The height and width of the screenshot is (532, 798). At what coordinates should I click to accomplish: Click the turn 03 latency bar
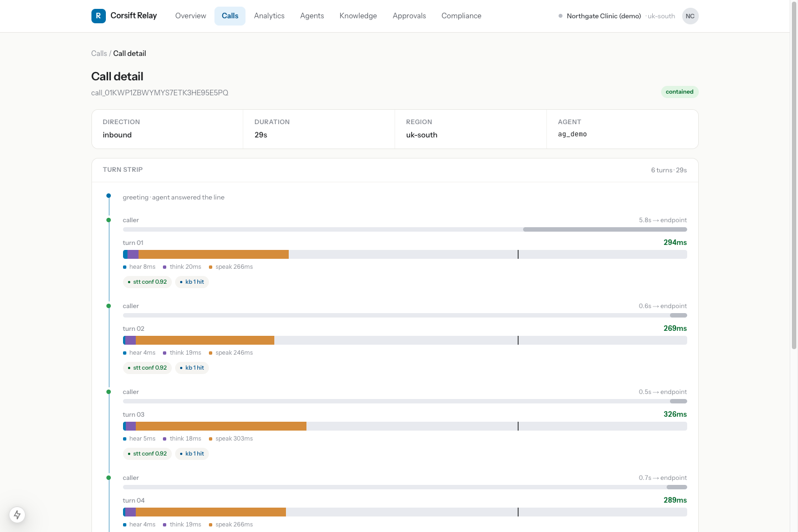click(x=405, y=426)
